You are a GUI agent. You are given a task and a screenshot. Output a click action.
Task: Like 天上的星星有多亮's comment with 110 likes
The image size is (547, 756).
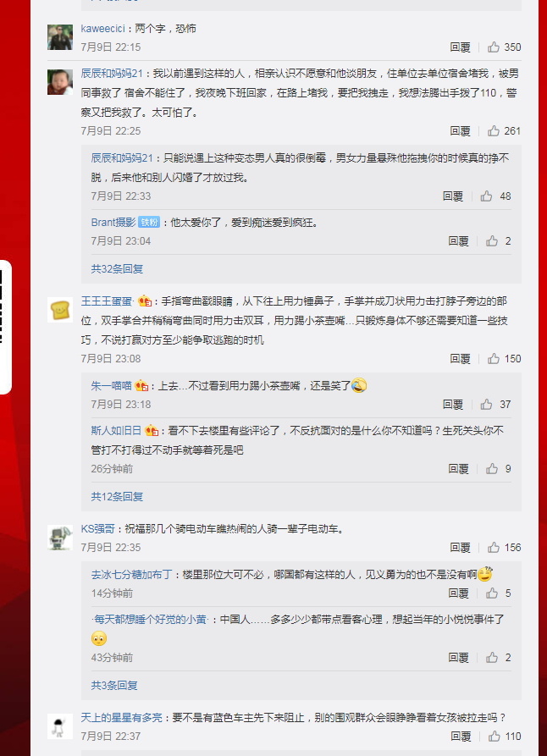tap(494, 736)
